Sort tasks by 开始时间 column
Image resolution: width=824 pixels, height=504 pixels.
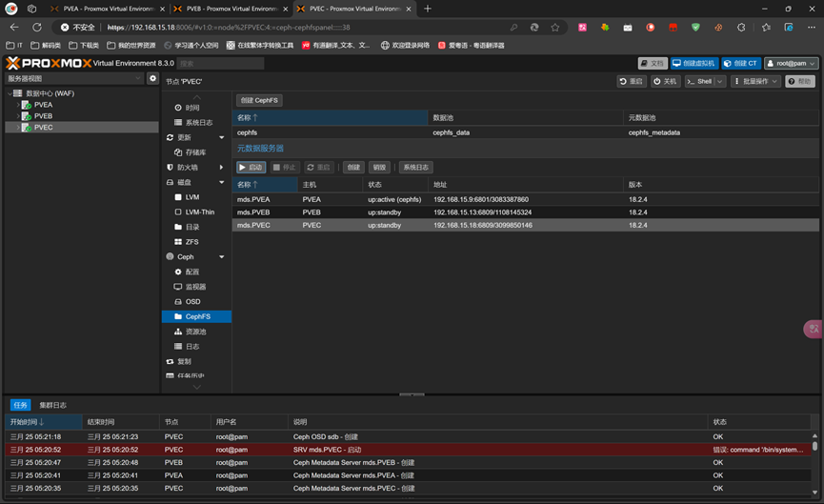[x=44, y=421]
